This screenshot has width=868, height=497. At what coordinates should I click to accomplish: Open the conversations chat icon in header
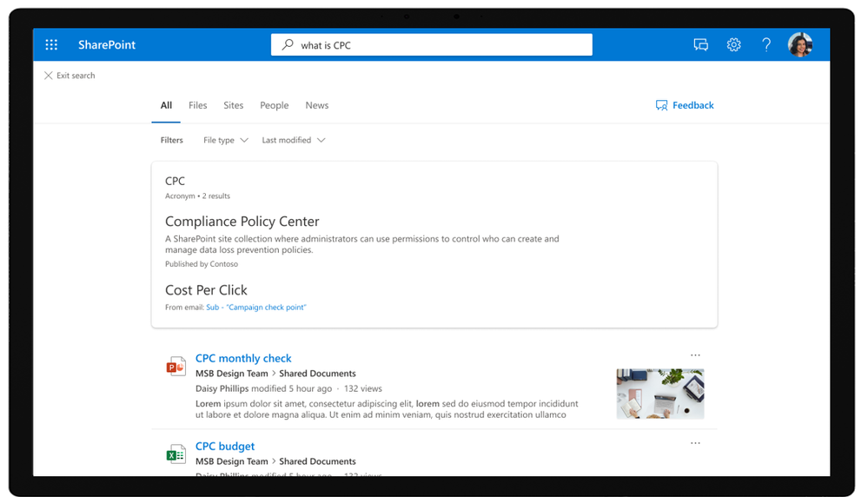pyautogui.click(x=701, y=45)
